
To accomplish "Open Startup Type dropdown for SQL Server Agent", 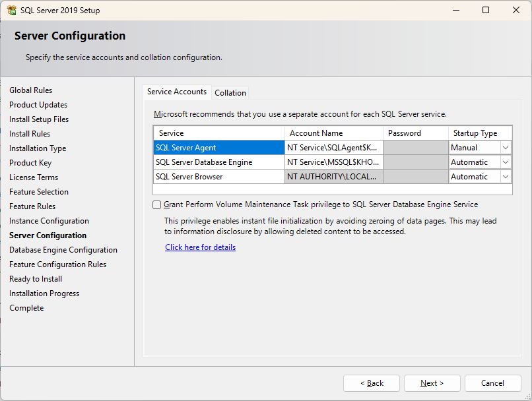I will coord(505,148).
